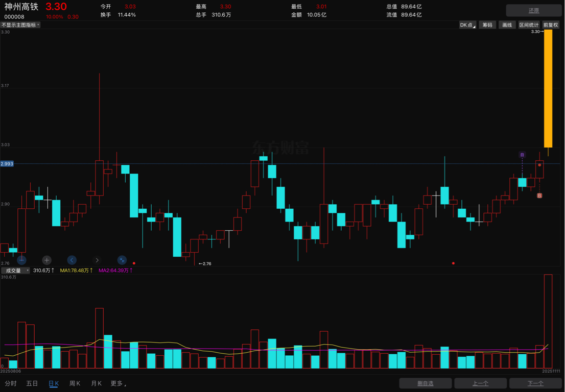Click the scroll-left chevron icon on the chart
This screenshot has width=565, height=392.
[72, 260]
